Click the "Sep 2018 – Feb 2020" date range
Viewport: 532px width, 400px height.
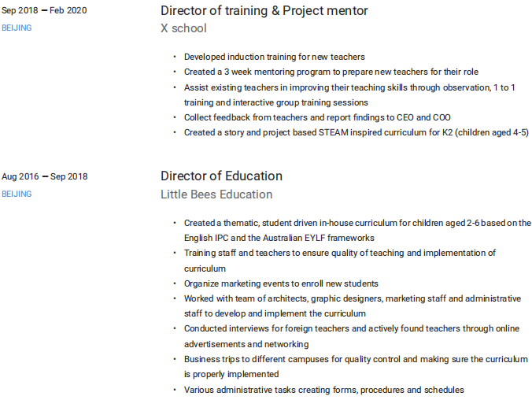pos(44,11)
